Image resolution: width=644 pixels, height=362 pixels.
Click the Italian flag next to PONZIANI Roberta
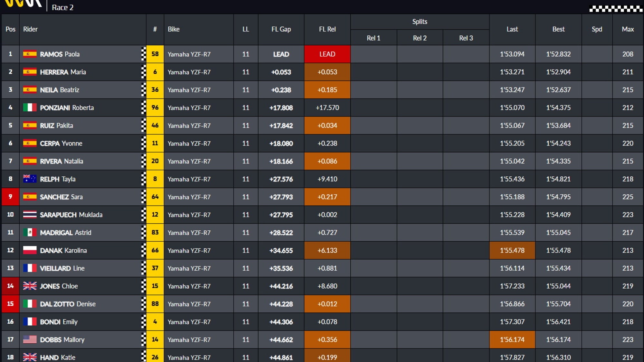coord(30,107)
